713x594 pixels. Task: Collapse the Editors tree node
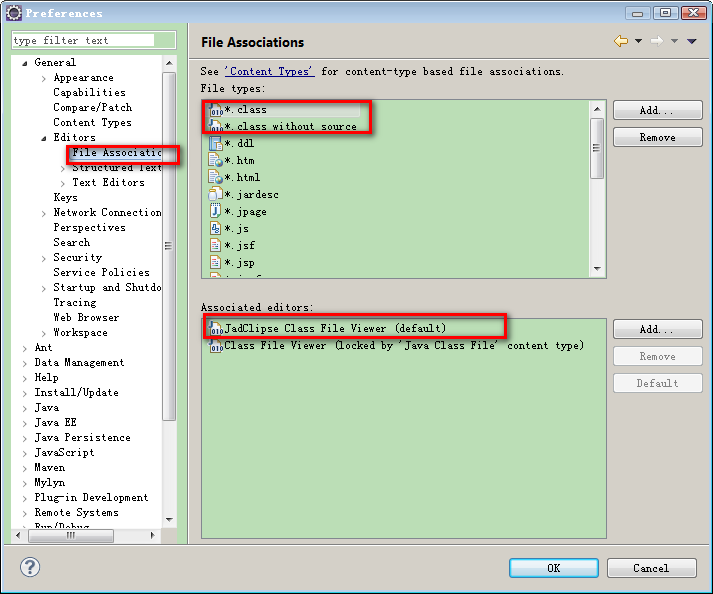44,138
